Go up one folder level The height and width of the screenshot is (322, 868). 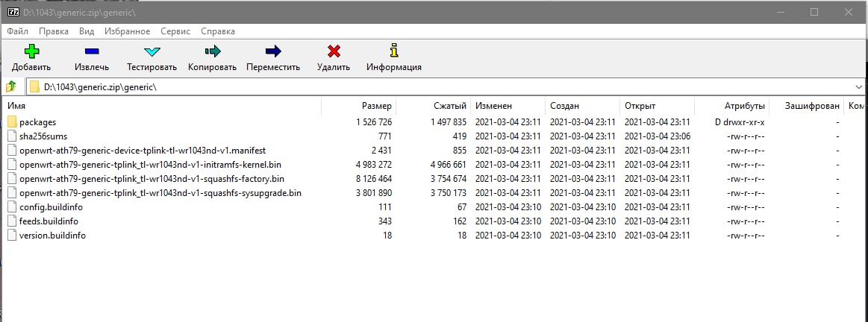click(11, 87)
